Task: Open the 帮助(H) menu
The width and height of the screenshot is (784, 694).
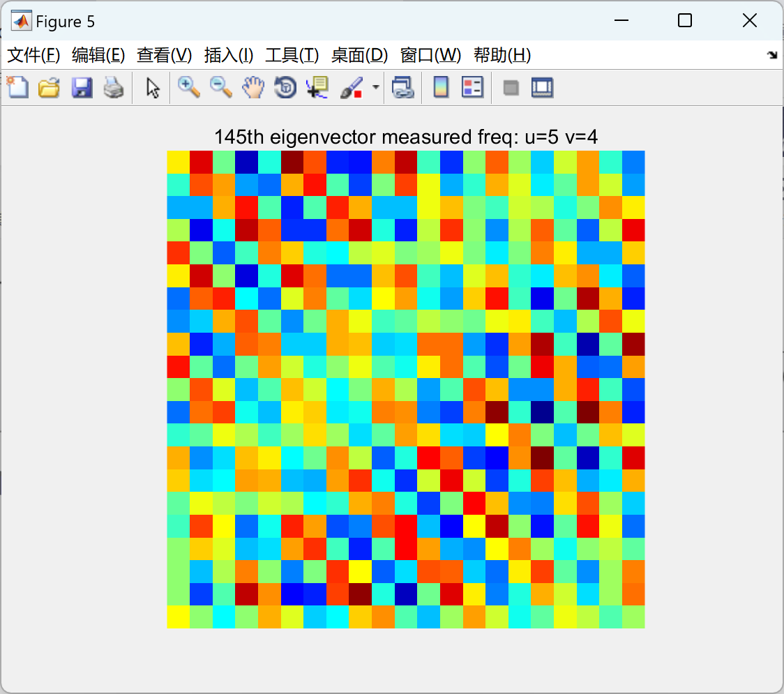Action: 502,55
